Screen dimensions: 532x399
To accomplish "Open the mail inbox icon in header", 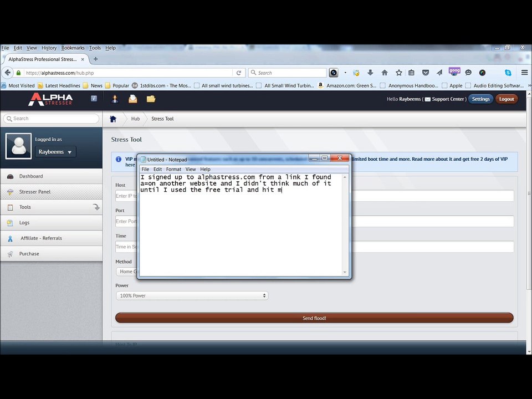I will point(132,99).
